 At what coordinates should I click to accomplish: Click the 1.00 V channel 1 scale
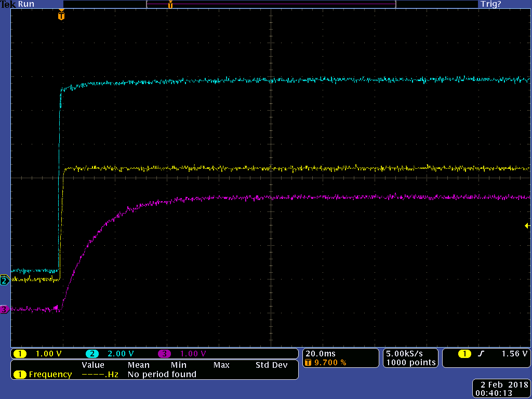48,354
